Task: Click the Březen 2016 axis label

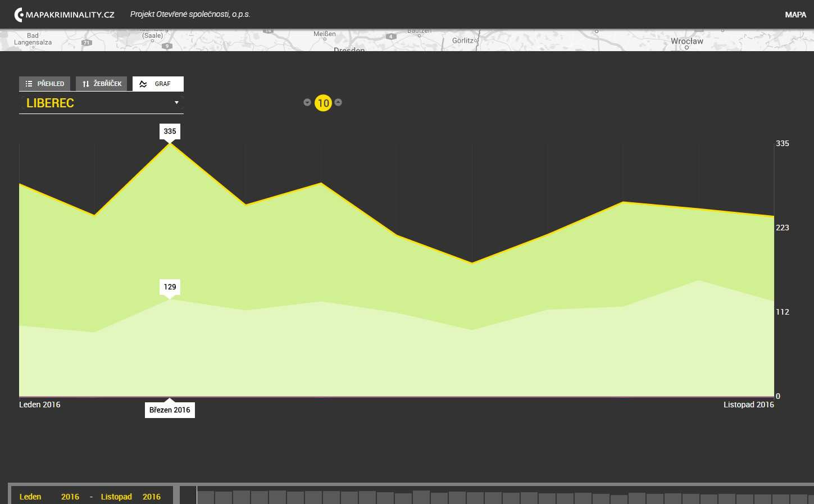Action: coord(170,410)
